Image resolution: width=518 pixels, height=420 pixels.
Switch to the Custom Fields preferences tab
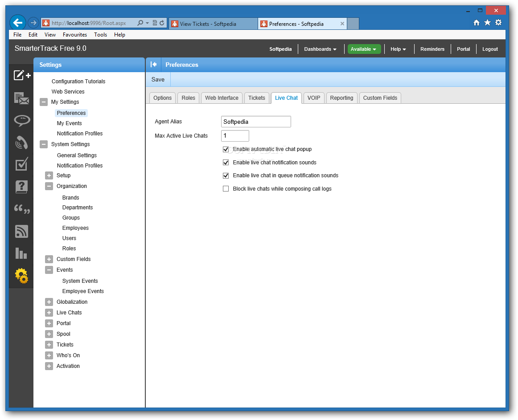(380, 98)
